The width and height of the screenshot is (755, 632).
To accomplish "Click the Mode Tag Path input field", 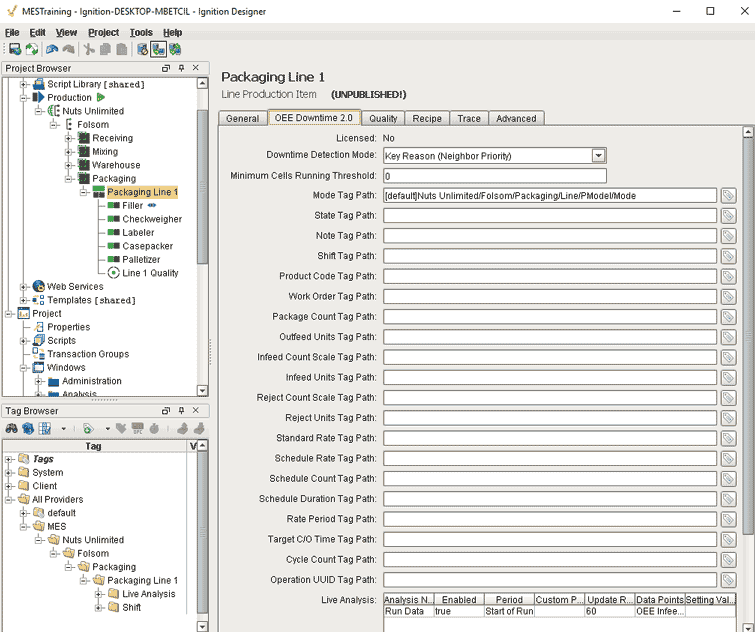I will [549, 195].
